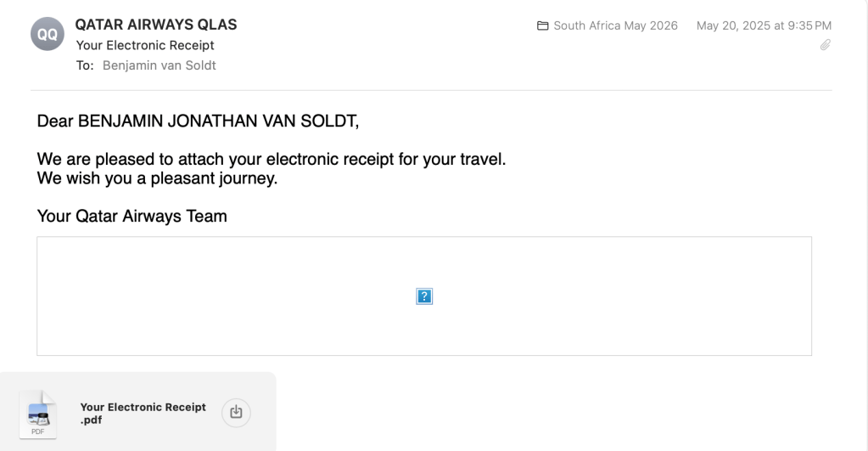Download the Your Electronic Receipt attachment
868x451 pixels.
[236, 413]
